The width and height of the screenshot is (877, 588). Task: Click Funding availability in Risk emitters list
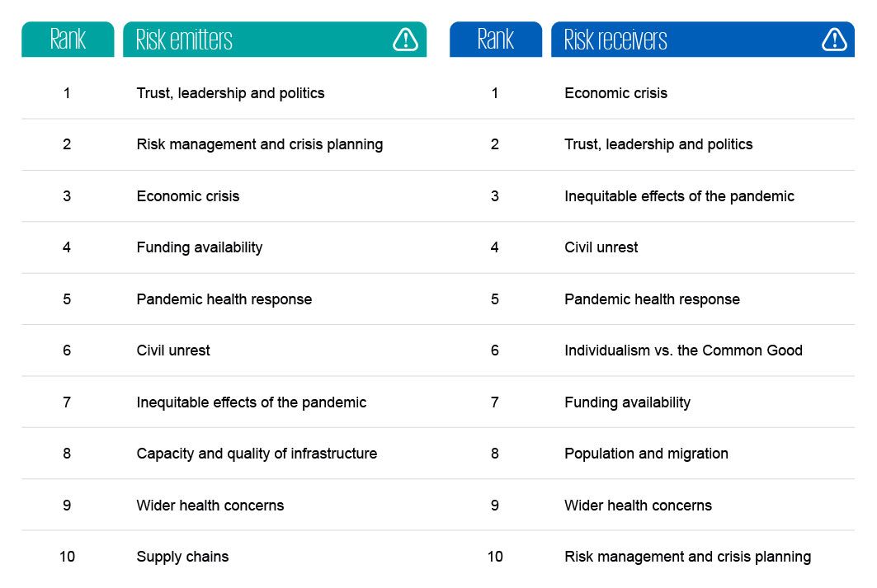point(199,247)
